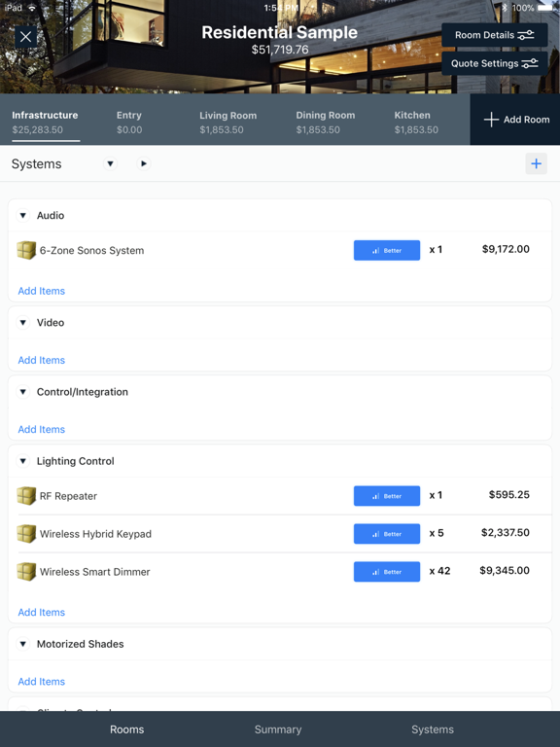Click Add Items under Control/Integration
This screenshot has width=560, height=747.
[42, 429]
